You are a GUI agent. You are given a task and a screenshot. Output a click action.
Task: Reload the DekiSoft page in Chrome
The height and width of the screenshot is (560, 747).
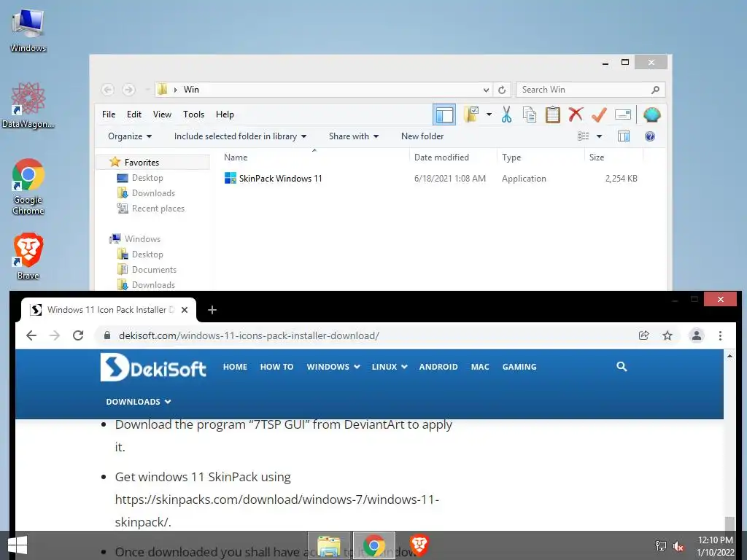point(78,335)
